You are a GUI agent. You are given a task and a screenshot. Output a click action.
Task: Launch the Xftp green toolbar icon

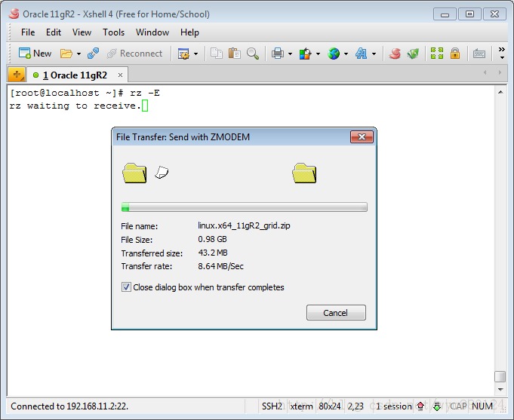[x=413, y=54]
